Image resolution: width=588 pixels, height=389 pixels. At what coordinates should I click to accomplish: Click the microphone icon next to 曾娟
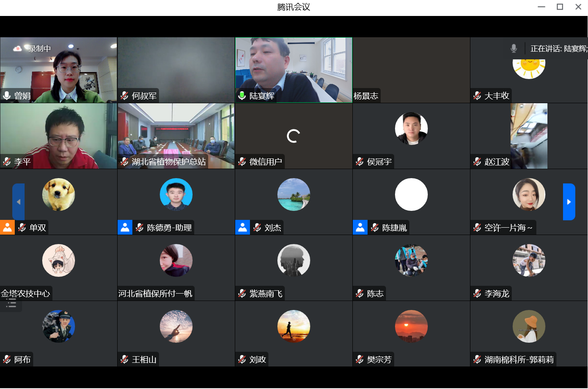point(7,96)
